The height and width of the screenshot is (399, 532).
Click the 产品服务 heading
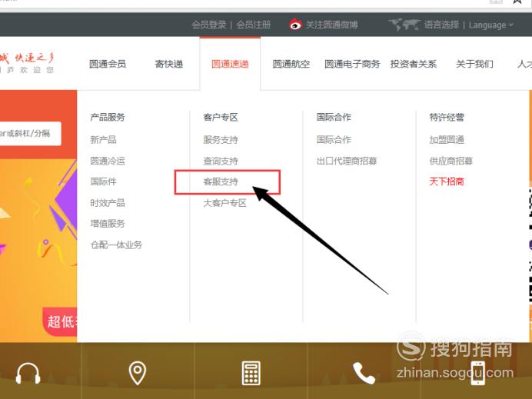(108, 118)
